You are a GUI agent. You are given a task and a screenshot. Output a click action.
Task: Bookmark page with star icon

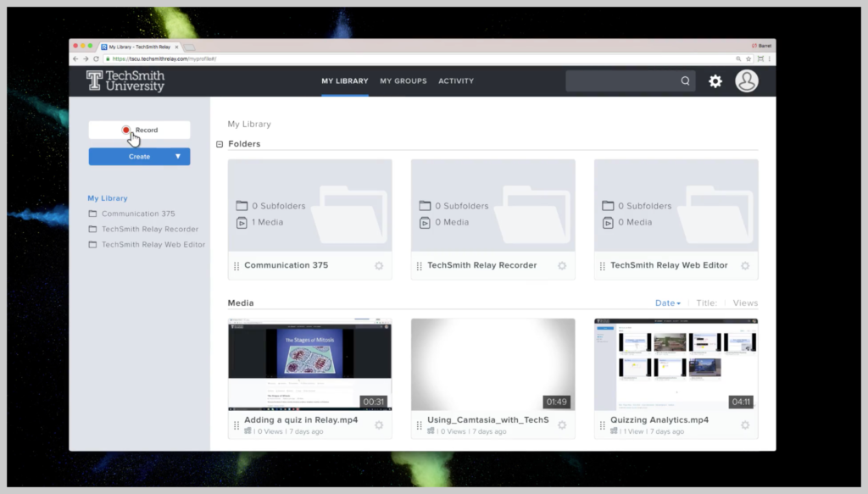point(748,58)
